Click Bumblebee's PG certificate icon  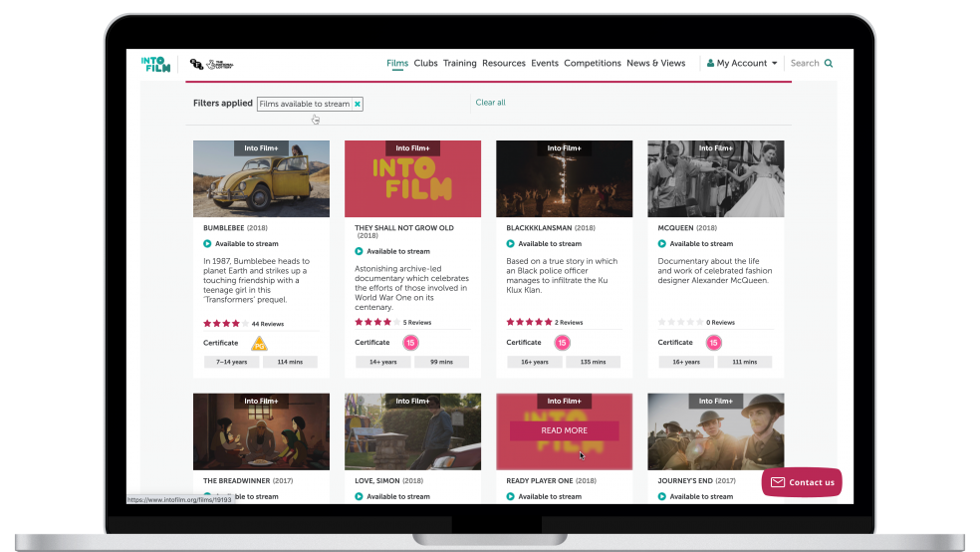259,344
